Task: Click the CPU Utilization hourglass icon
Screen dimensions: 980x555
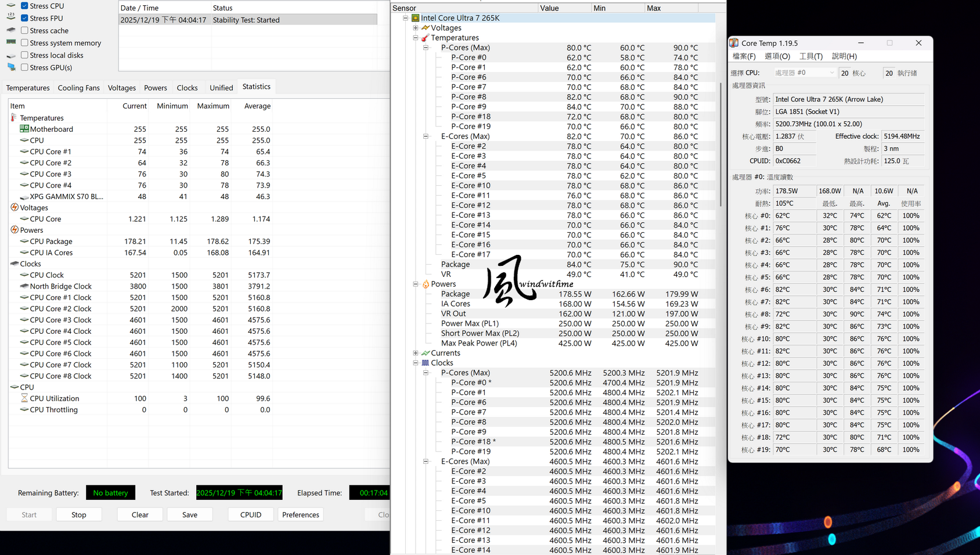Action: click(x=24, y=398)
